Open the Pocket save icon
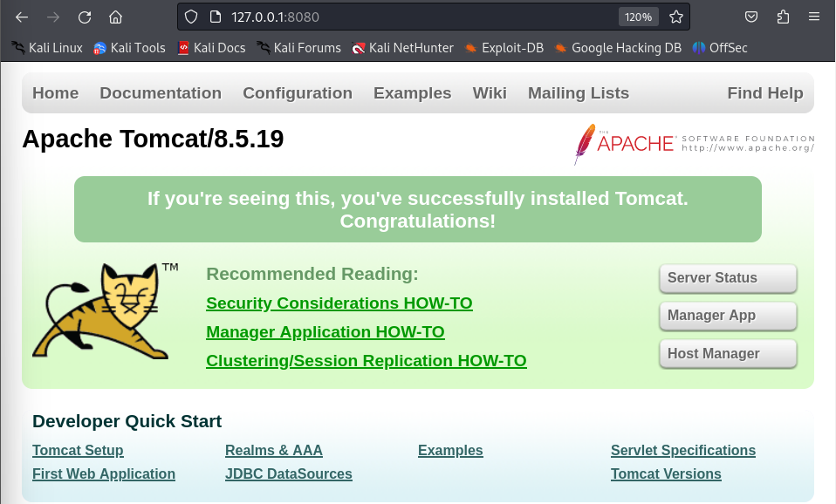 click(x=751, y=17)
